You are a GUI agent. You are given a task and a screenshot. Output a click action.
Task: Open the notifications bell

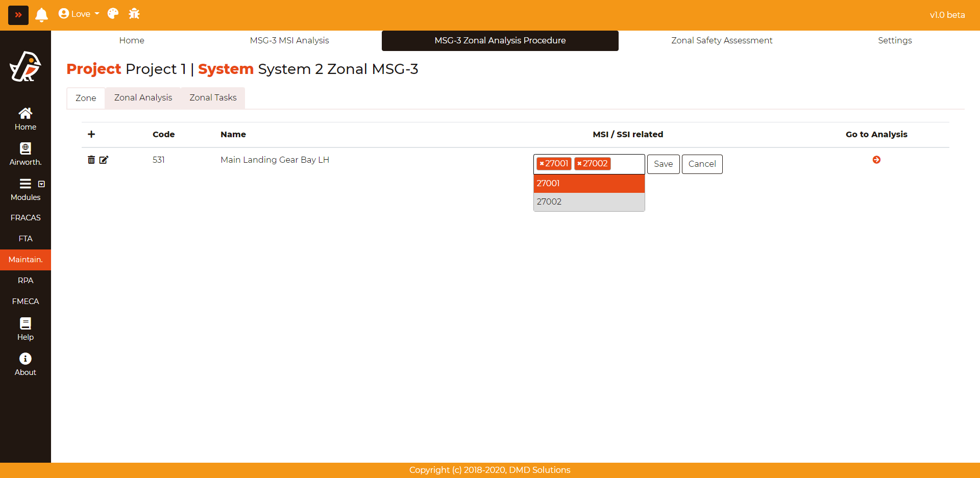click(x=41, y=15)
